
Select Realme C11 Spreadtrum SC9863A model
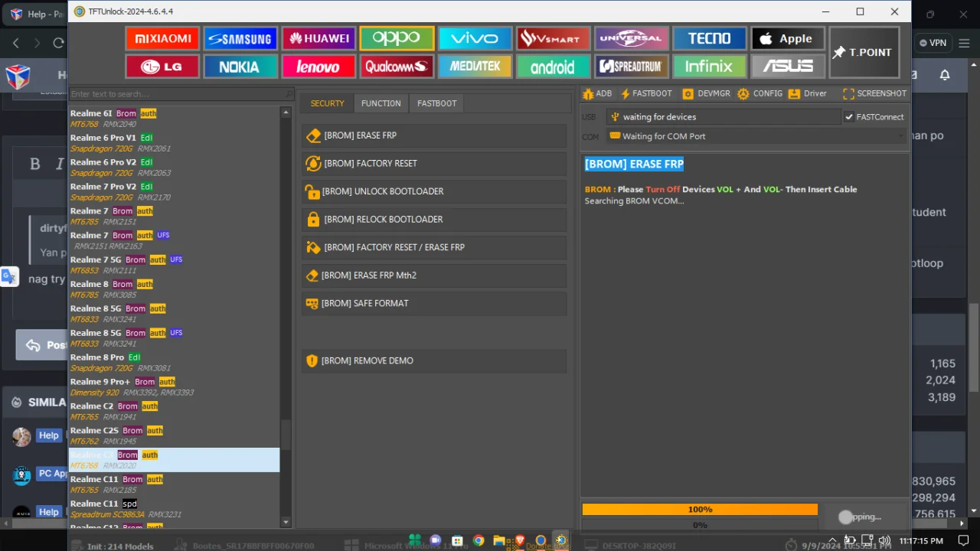pos(175,509)
